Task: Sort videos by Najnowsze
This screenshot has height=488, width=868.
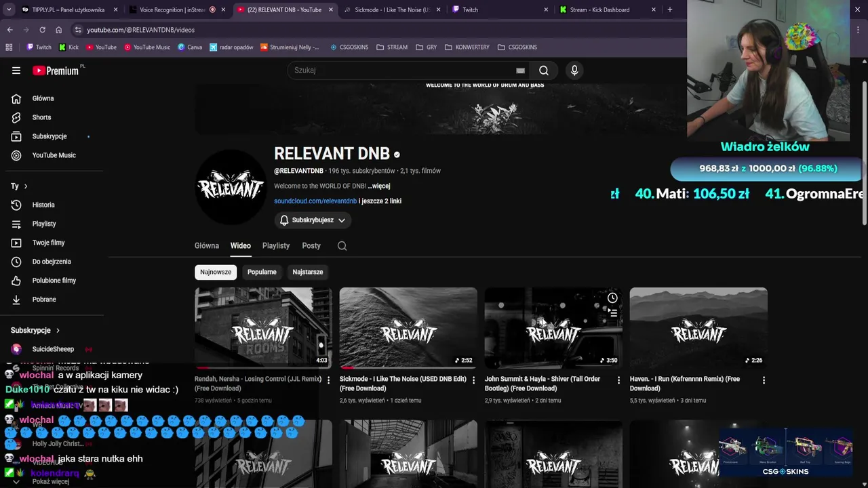Action: point(216,272)
